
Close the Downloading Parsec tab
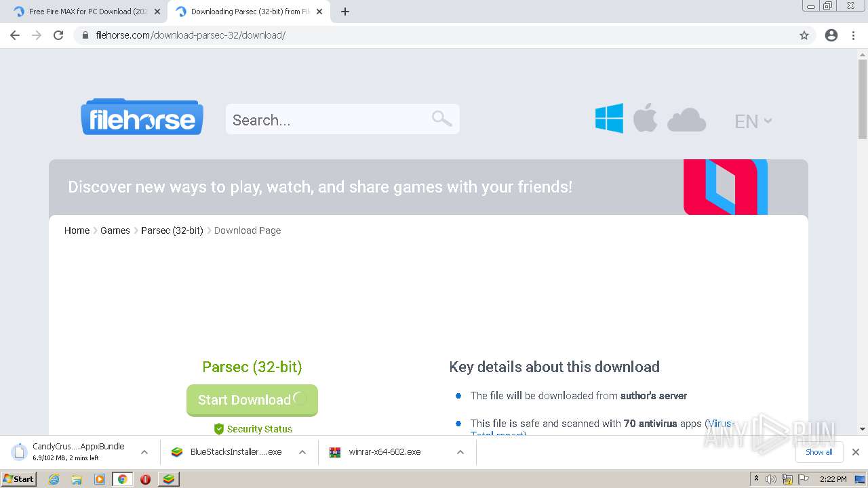[x=319, y=12]
